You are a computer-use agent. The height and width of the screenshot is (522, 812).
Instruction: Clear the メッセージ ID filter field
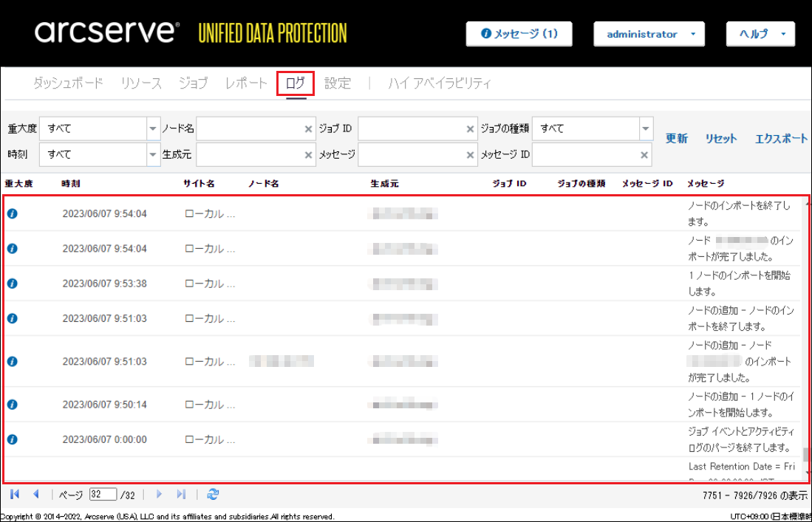pyautogui.click(x=644, y=155)
